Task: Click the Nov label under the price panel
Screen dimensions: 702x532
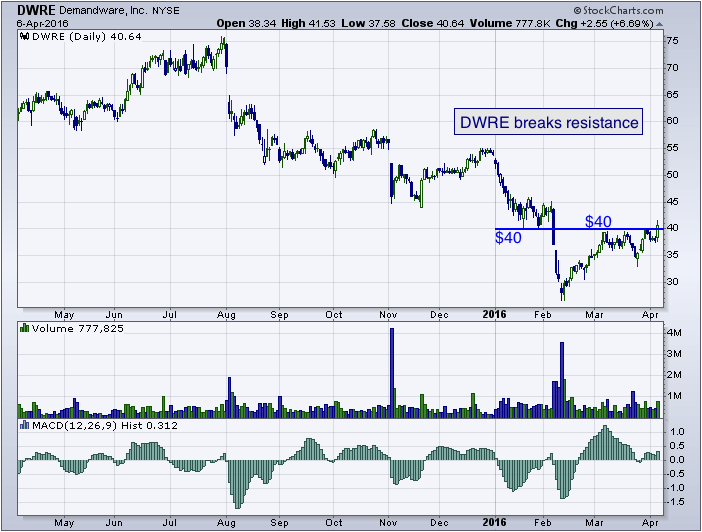Action: [x=388, y=315]
